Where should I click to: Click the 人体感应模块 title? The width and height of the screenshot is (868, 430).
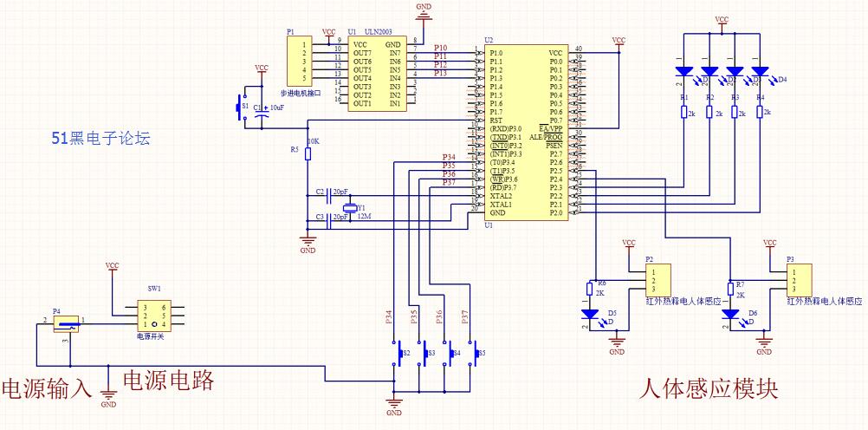click(709, 389)
